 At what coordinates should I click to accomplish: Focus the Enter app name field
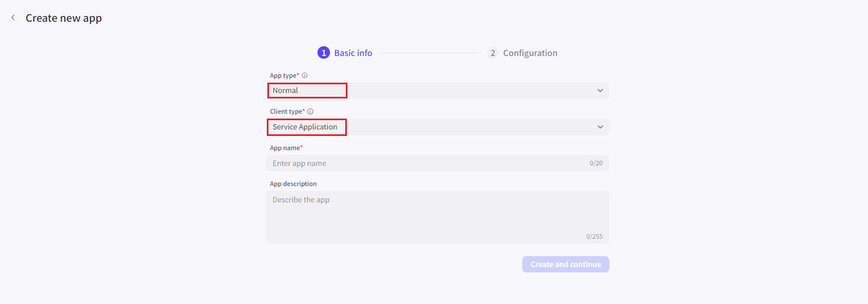coord(437,163)
